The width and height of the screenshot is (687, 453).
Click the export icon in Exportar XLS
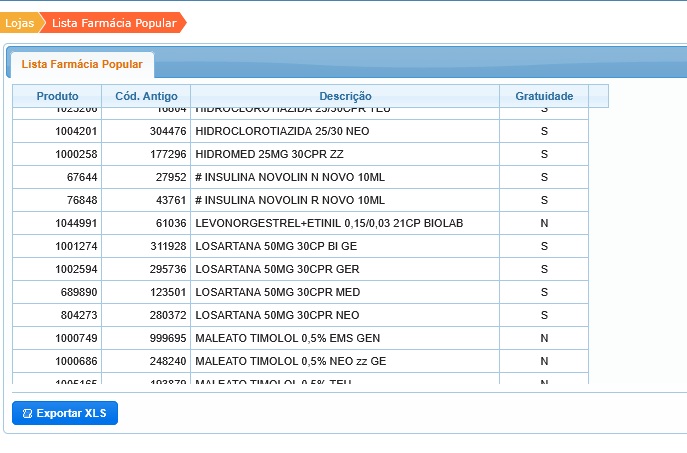(27, 413)
